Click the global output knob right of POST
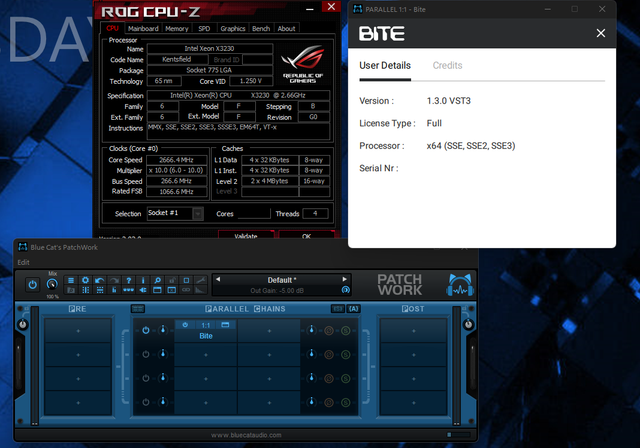 pos(468,324)
